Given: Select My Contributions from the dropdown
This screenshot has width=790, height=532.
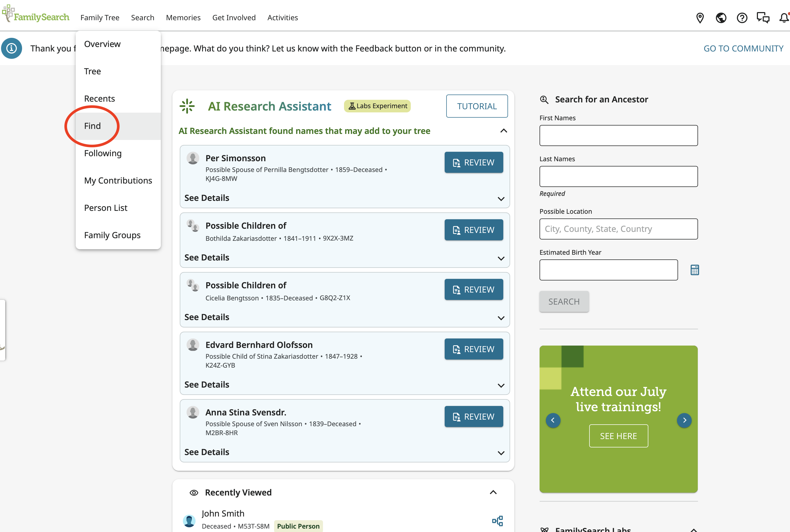Looking at the screenshot, I should tap(118, 181).
